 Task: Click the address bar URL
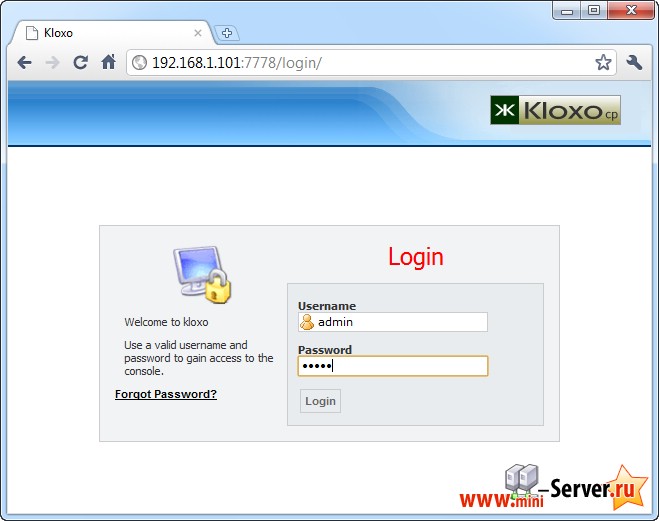click(x=237, y=63)
